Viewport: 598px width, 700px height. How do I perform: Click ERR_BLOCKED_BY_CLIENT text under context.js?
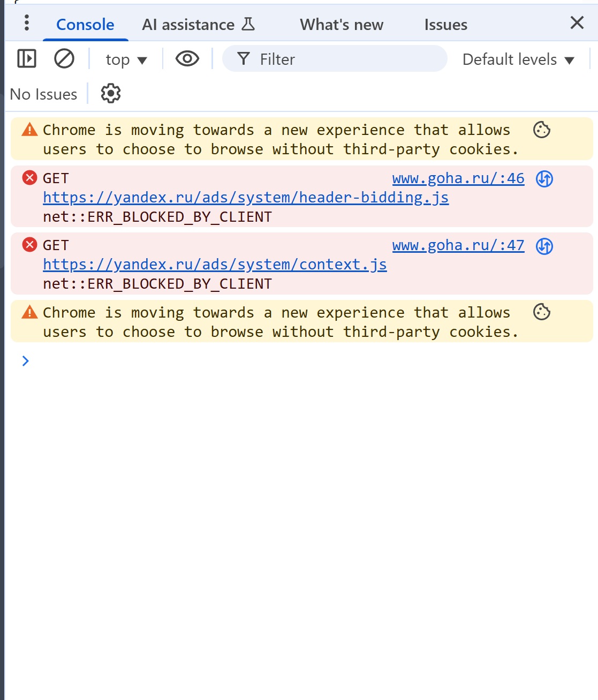pyautogui.click(x=157, y=284)
